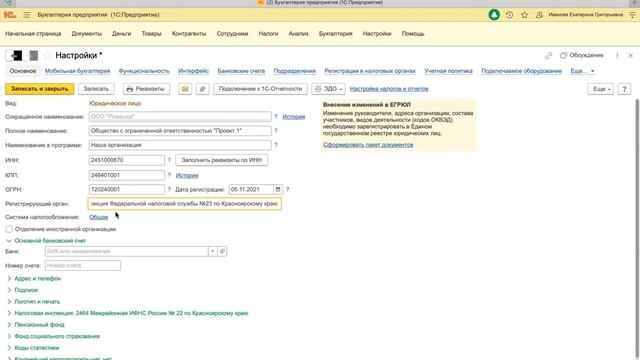This screenshot has width=640, height=360.
Task: Click Заполнить реквизиты по ИНН button
Action: point(222,160)
